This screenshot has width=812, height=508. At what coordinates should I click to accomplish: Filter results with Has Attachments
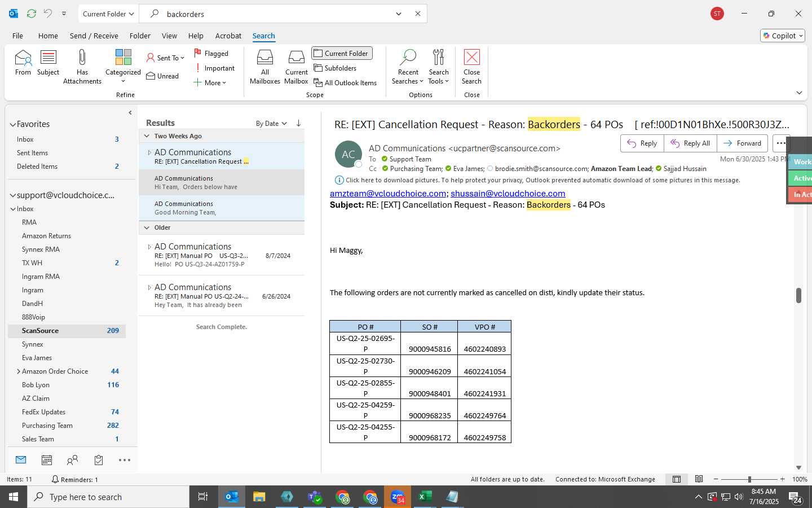[82, 67]
